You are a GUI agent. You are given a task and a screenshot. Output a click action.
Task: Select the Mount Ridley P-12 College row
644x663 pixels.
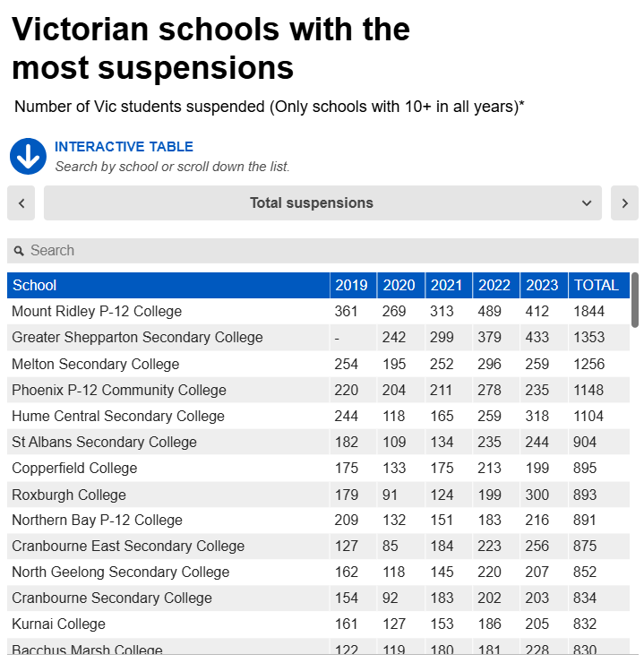point(318,312)
